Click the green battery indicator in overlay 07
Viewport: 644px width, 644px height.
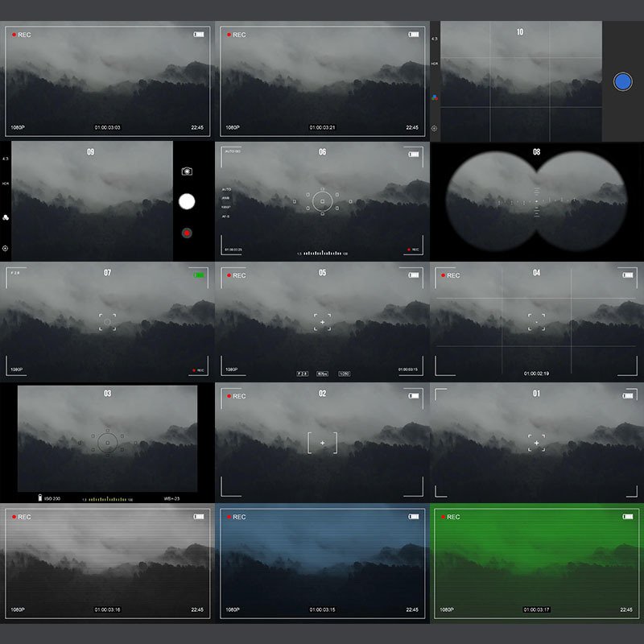click(x=199, y=275)
